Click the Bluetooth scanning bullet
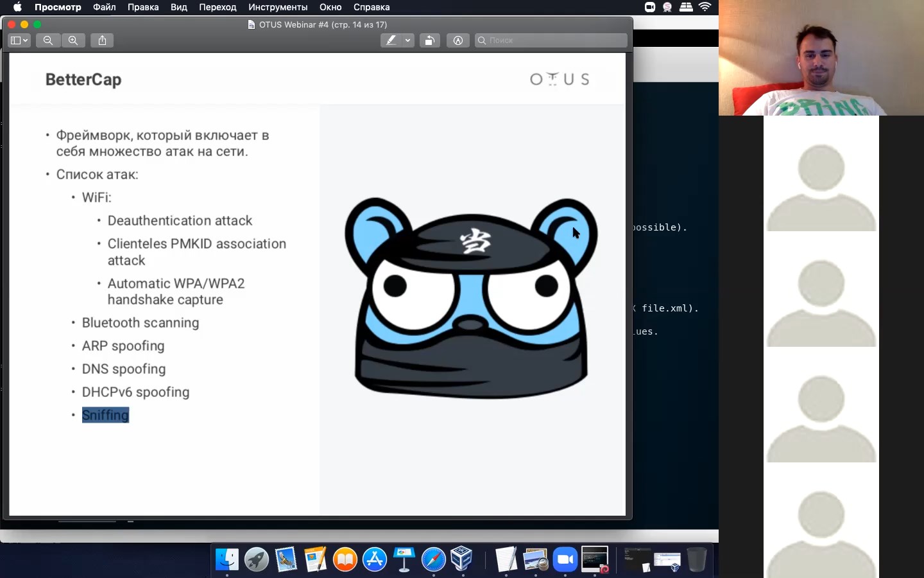 (x=141, y=323)
